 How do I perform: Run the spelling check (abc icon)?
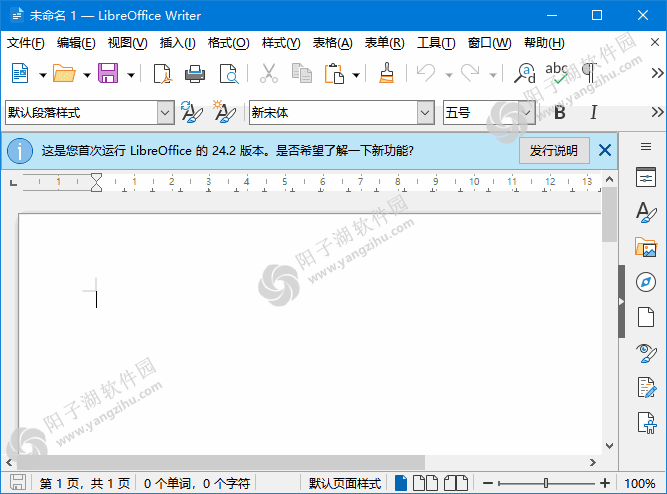[x=556, y=73]
